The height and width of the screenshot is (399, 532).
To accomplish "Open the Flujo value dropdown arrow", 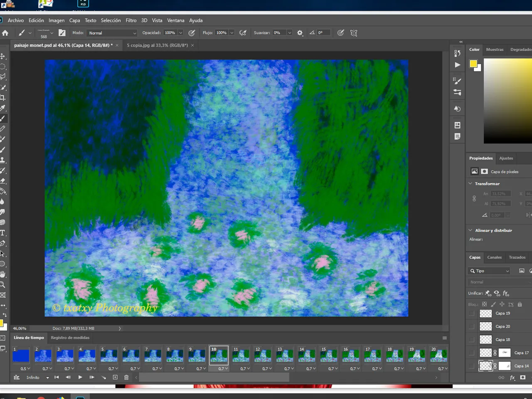I will [x=232, y=33].
